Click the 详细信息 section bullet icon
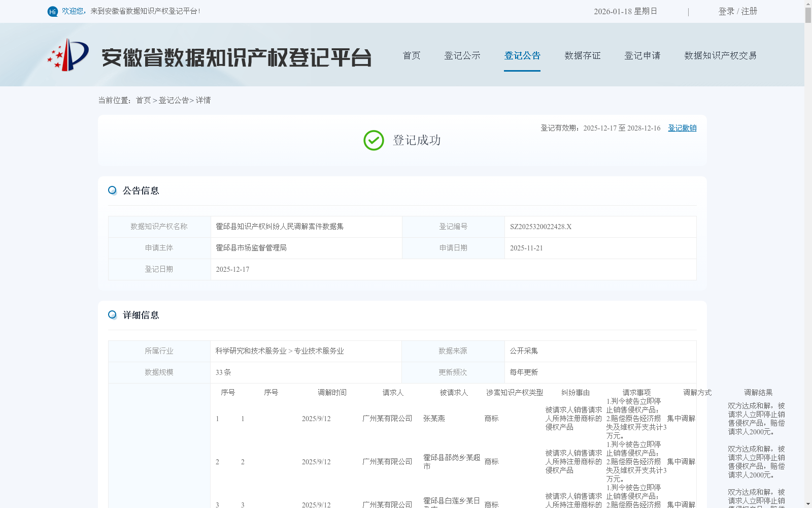The height and width of the screenshot is (508, 812). [112, 315]
